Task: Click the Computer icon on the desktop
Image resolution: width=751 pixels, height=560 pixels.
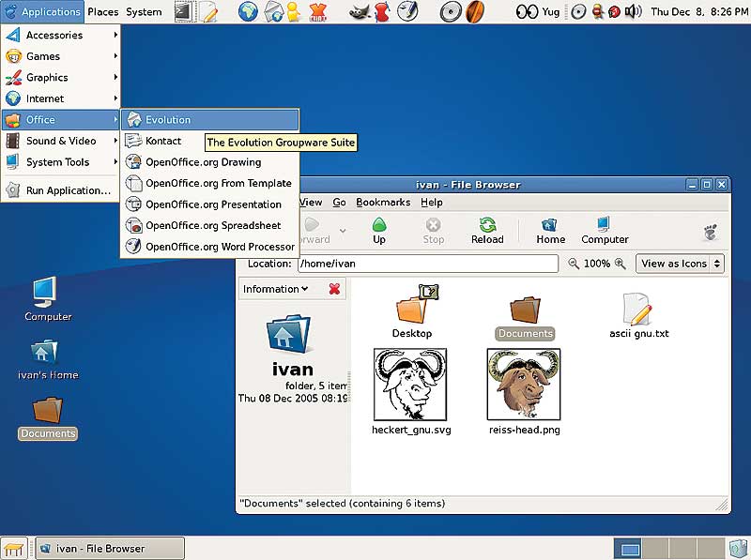Action: 48,299
